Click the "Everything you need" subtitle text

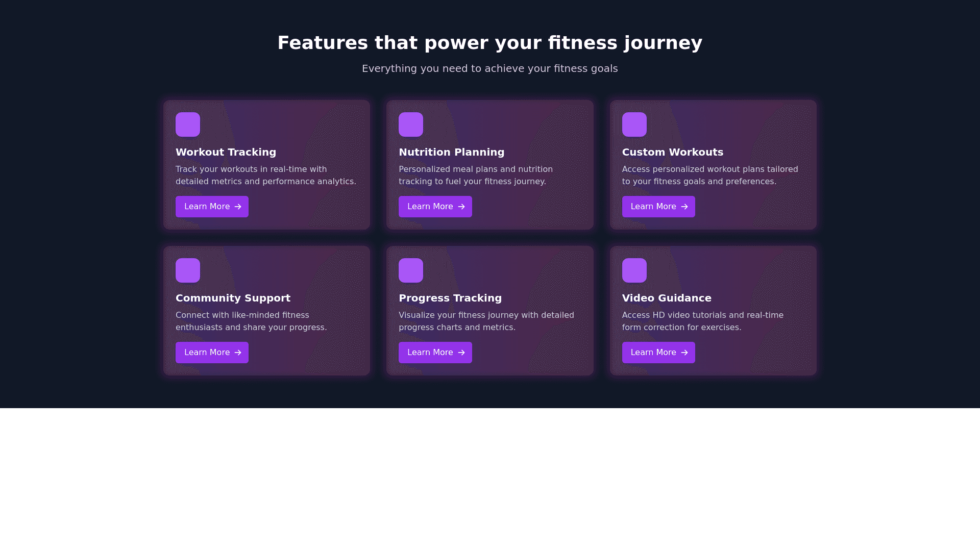(490, 68)
